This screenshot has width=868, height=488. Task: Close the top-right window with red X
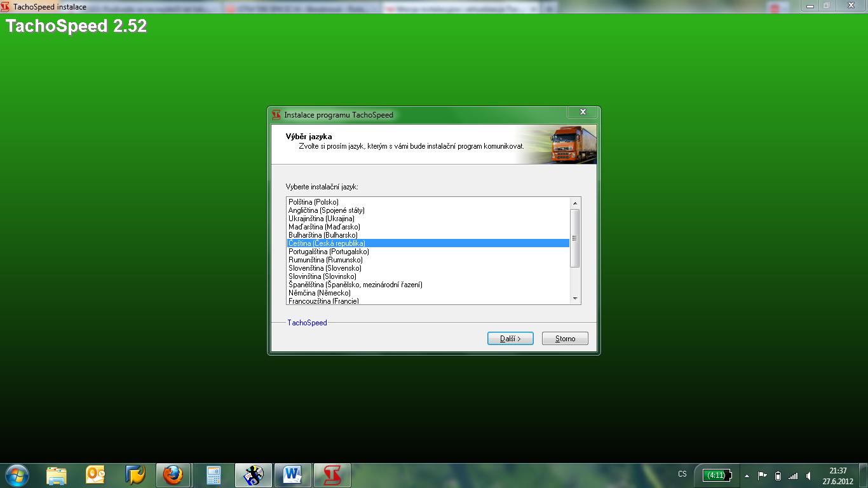tap(851, 5)
